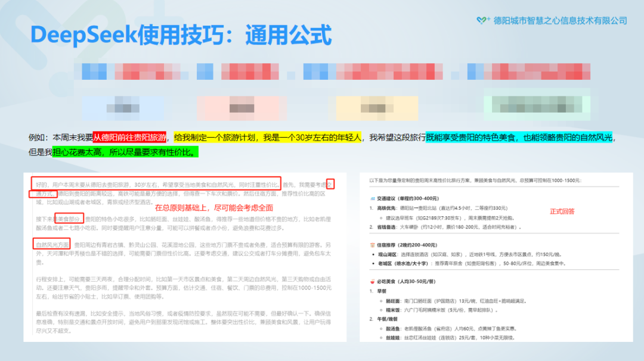Click the paragraph starting 行程安排上

(184, 288)
